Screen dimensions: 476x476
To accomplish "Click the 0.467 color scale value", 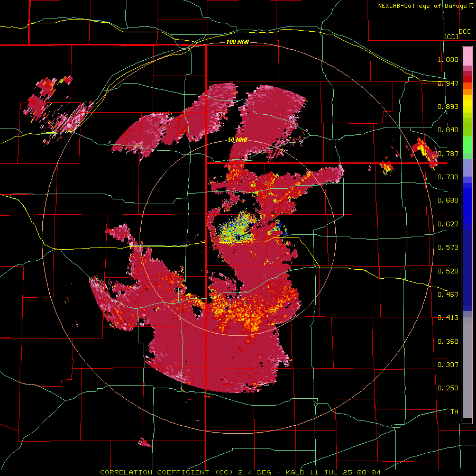I will tap(448, 295).
